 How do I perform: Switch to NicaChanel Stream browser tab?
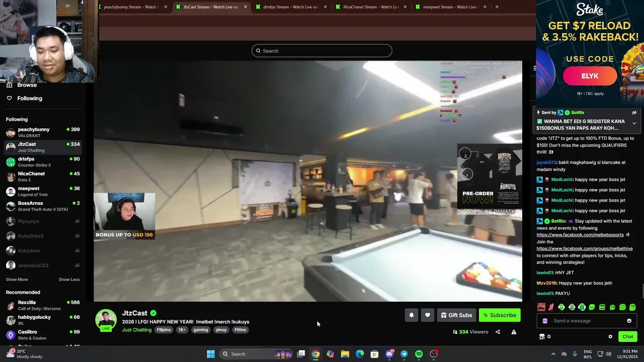[x=371, y=7]
